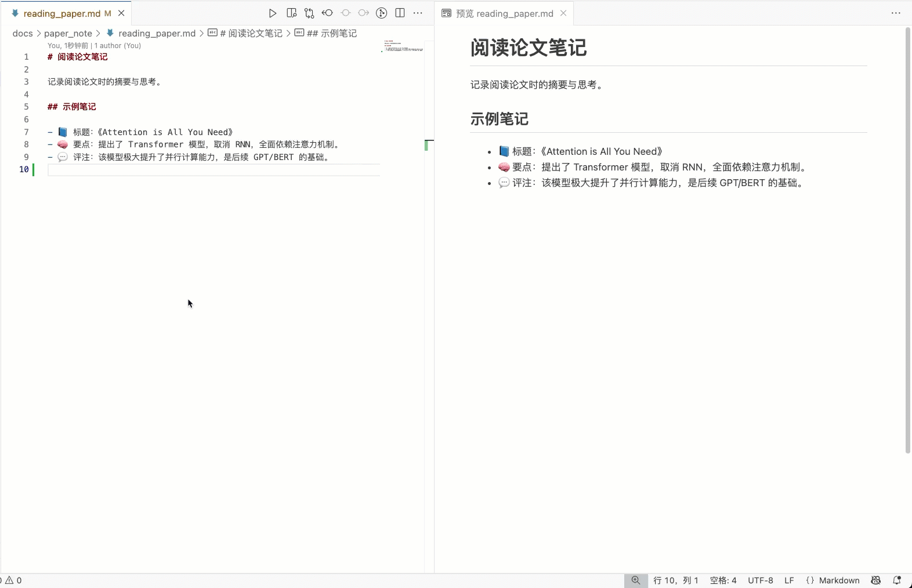Open preview pane more actions ellipsis
Image resolution: width=912 pixels, height=588 pixels.
[x=896, y=13]
